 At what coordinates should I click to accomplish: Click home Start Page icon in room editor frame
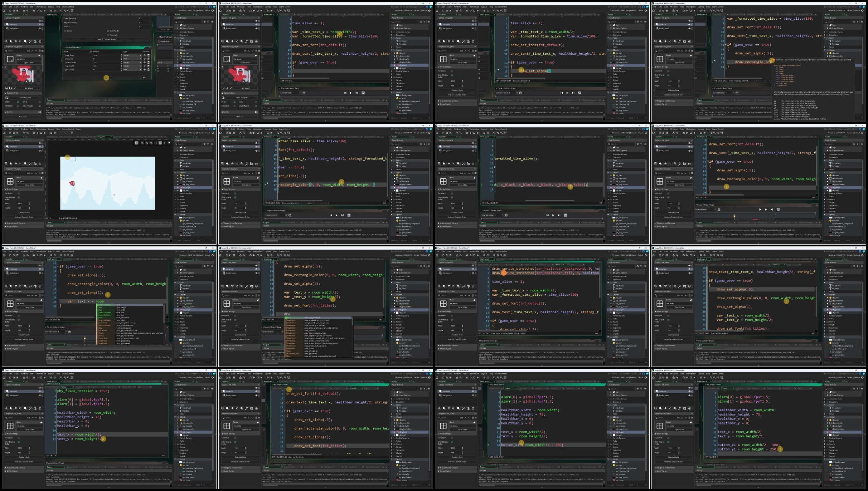[x=4, y=133]
